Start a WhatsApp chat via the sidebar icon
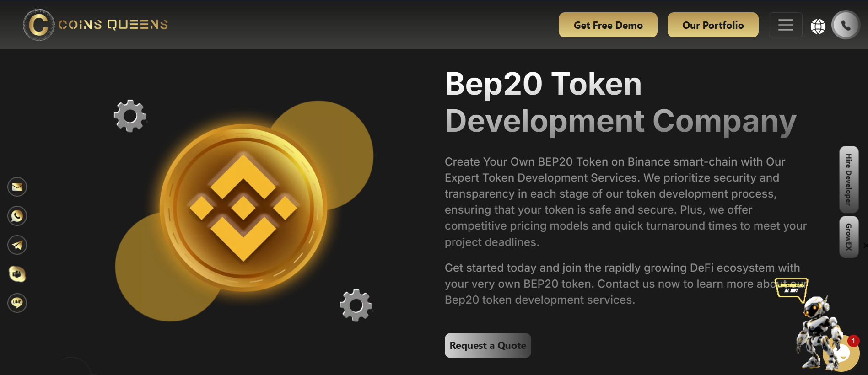 [x=17, y=216]
